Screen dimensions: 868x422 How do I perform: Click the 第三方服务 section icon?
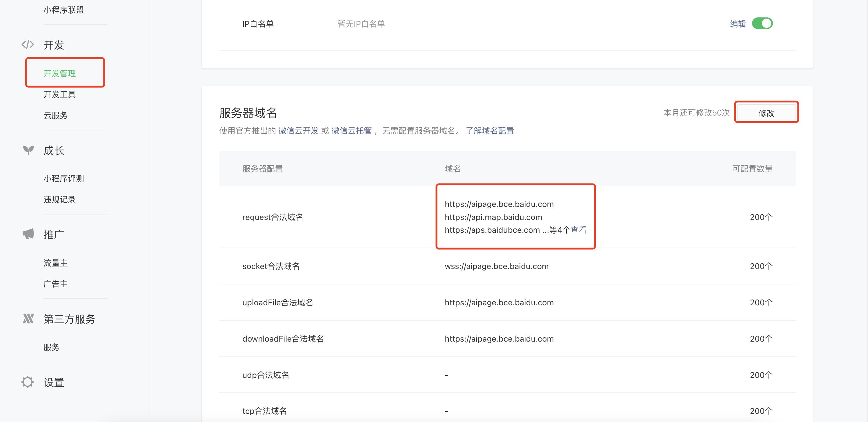(x=28, y=318)
